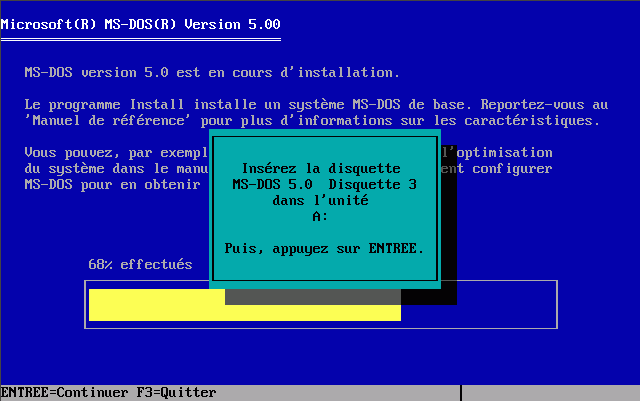This screenshot has height=401, width=640.
Task: Click the 'Microsoft(R) MS-DOS(R) Version 5.00' title
Action: [140, 25]
